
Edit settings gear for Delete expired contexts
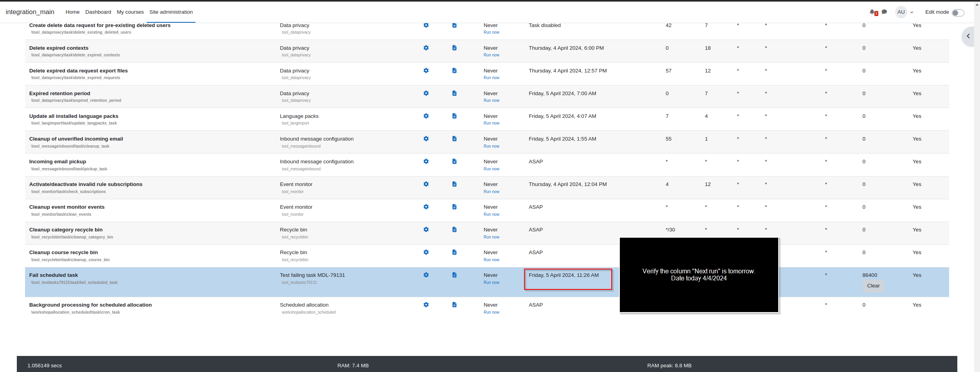[426, 48]
